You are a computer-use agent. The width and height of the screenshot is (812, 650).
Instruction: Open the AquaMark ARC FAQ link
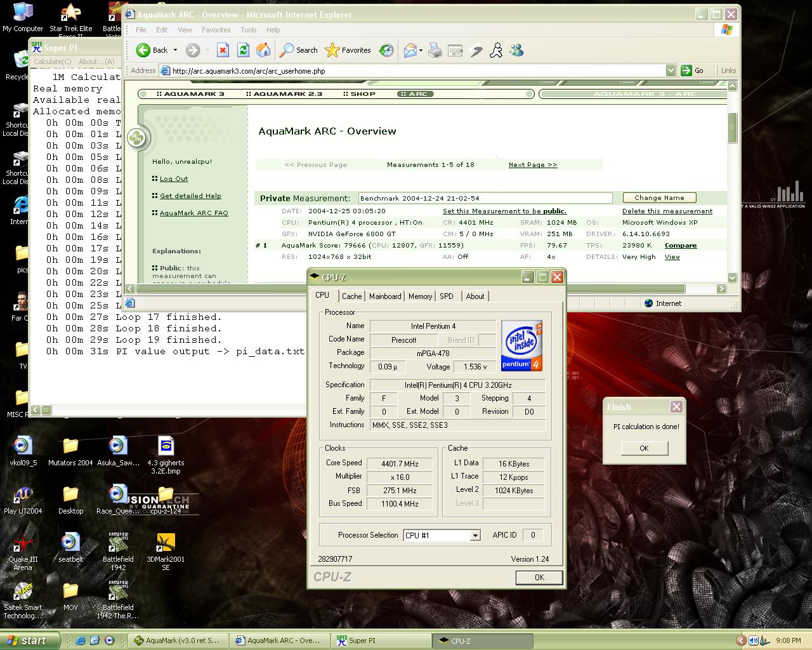click(193, 213)
